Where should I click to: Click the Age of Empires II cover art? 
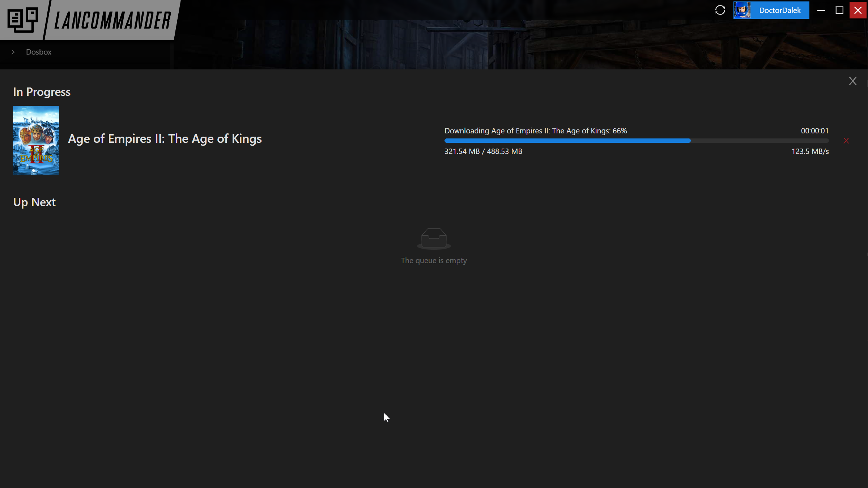[36, 141]
